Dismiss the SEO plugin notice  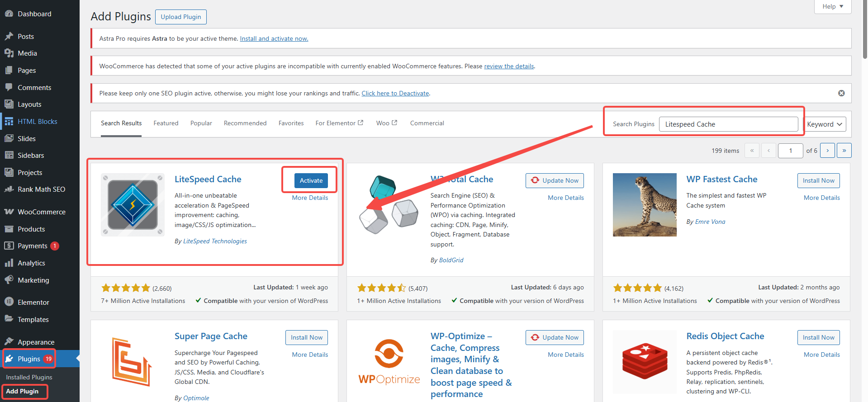(841, 93)
